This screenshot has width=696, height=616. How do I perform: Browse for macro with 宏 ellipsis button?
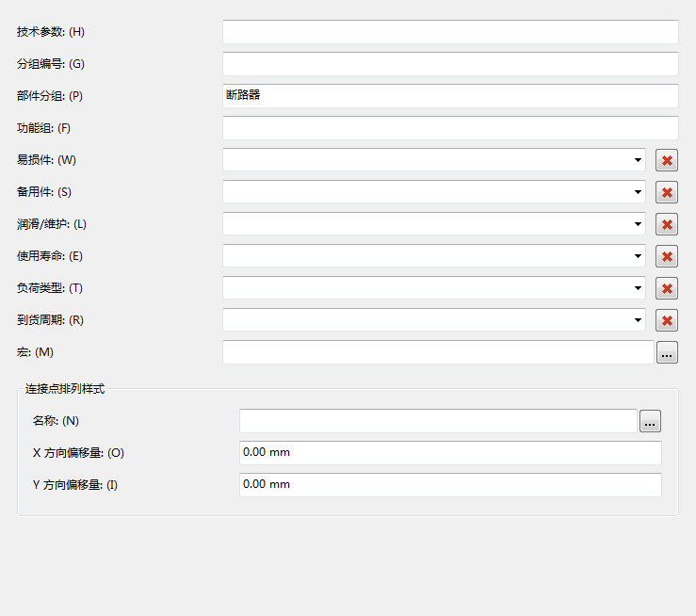[x=667, y=353]
